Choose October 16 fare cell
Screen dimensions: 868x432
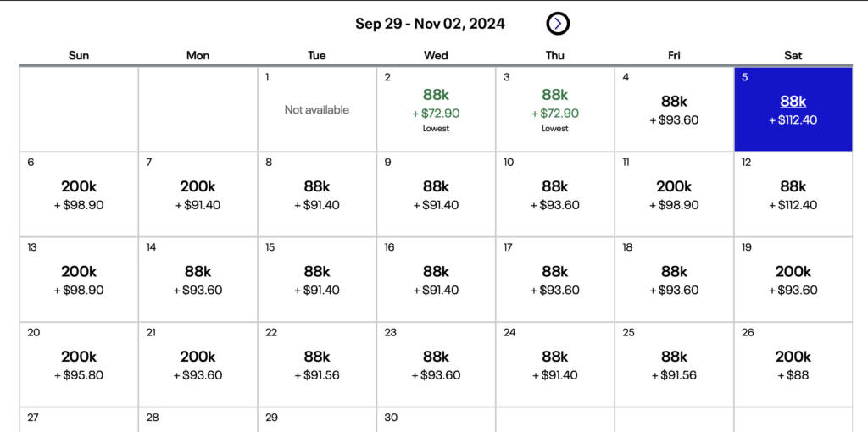point(436,280)
